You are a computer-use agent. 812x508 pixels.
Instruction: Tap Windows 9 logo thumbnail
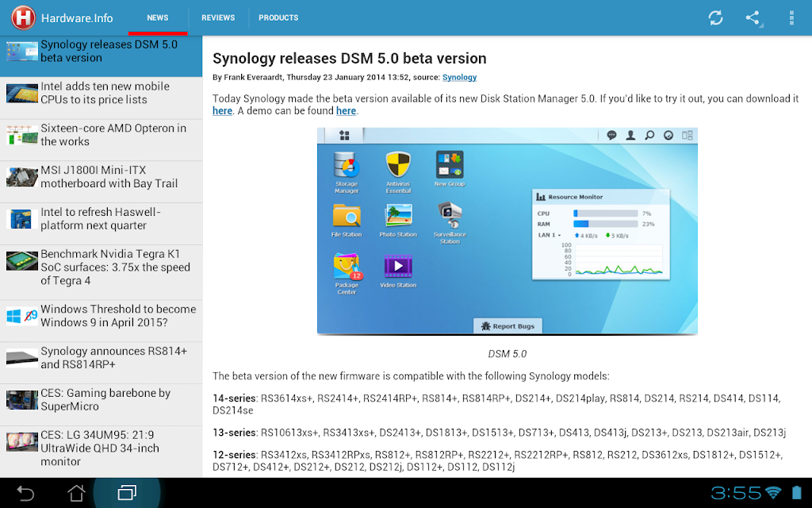coord(21,316)
